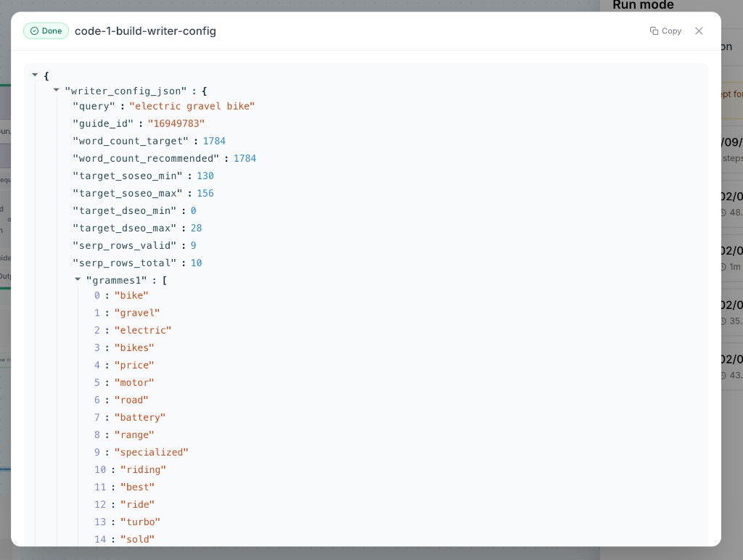Select the guide_id value "16949783"
Viewport: 743px width, 560px height.
pyautogui.click(x=176, y=123)
